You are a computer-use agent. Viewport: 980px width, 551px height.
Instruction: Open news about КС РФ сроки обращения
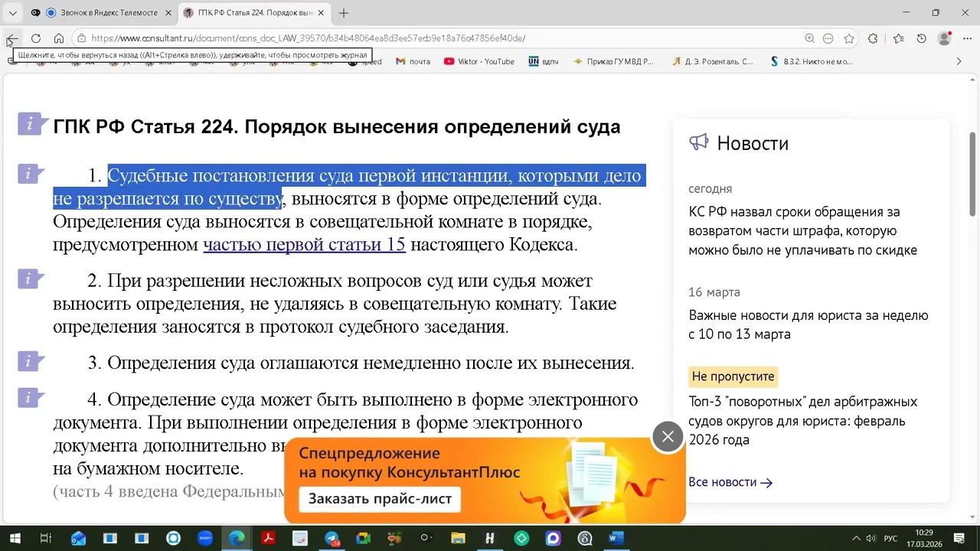click(x=802, y=231)
